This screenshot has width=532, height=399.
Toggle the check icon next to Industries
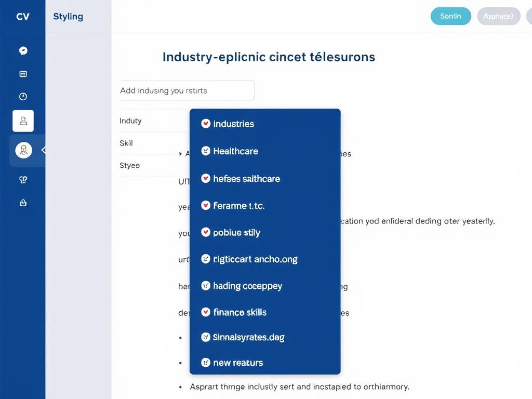(x=205, y=124)
